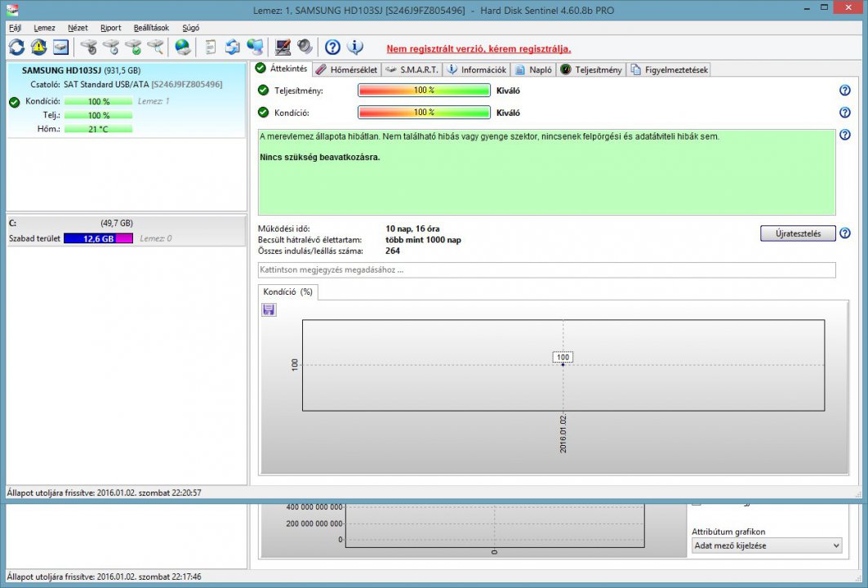Click the Kondíció 100 % gradient bar in overview
The width and height of the screenshot is (868, 588).
(x=424, y=113)
